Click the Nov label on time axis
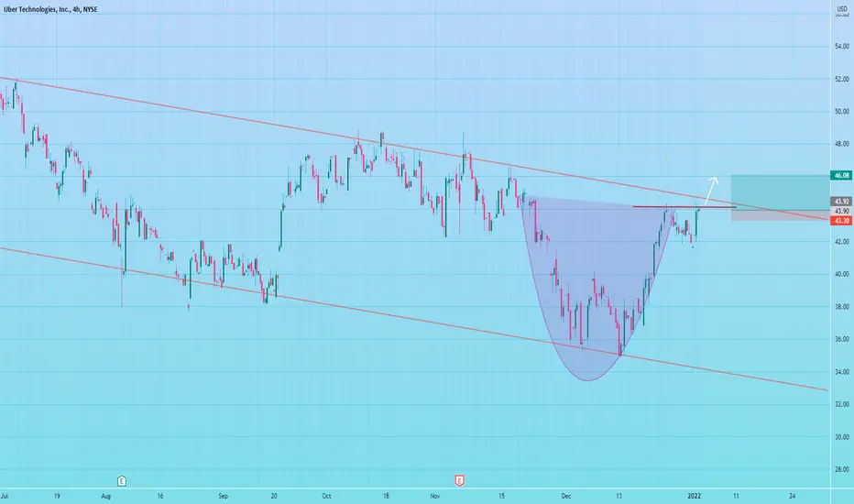 pos(434,497)
